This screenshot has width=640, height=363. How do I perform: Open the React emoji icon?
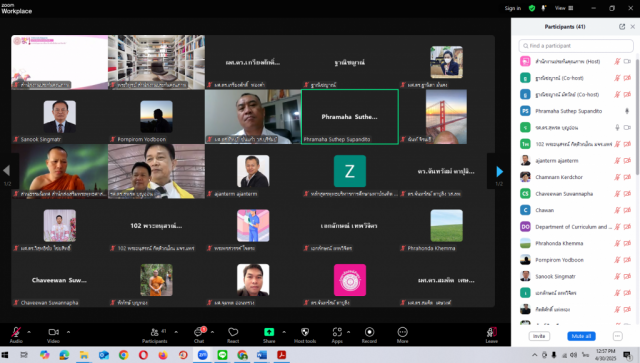coord(233,332)
